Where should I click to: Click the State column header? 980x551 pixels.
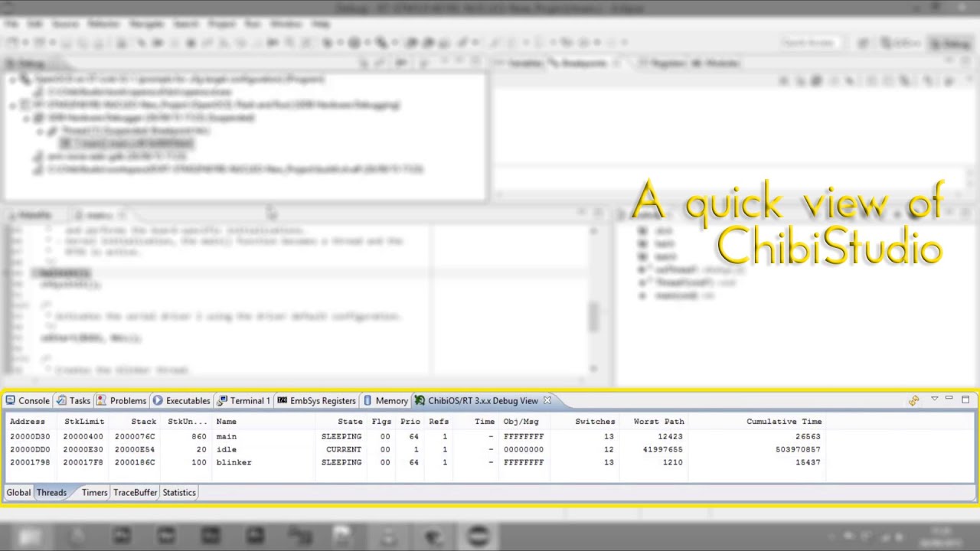[x=350, y=421]
